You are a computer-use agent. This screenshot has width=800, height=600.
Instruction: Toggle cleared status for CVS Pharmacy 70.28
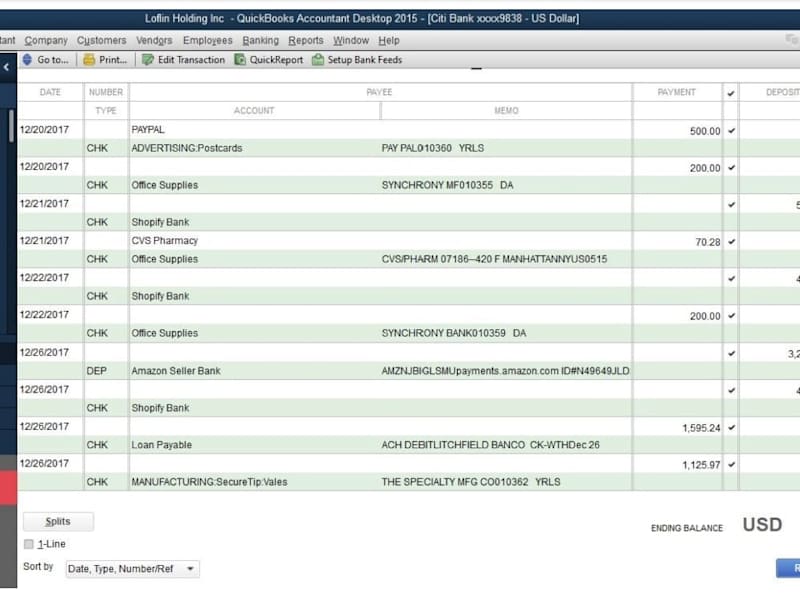(731, 242)
